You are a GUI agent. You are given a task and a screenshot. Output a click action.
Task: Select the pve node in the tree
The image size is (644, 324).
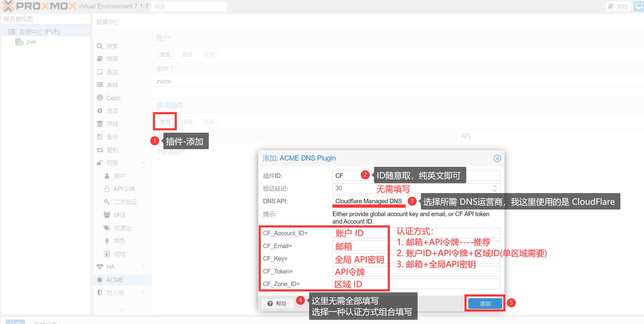point(31,42)
